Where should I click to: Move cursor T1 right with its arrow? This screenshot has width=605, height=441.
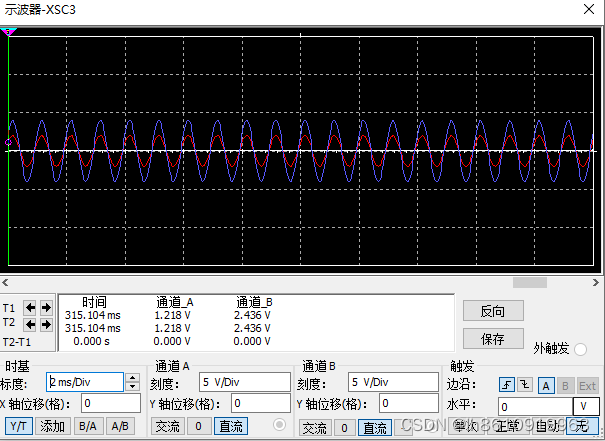[x=46, y=308]
